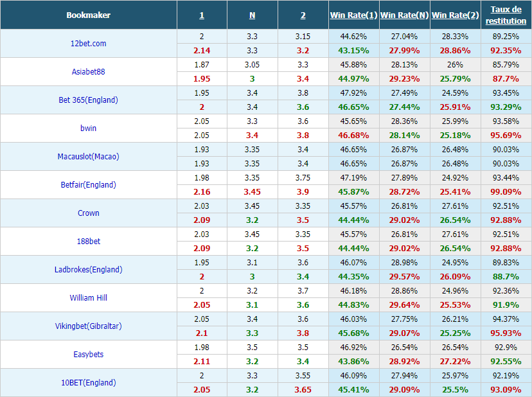532x397 pixels.
Task: Select Betfair's odds 3.75
Action: (x=303, y=178)
